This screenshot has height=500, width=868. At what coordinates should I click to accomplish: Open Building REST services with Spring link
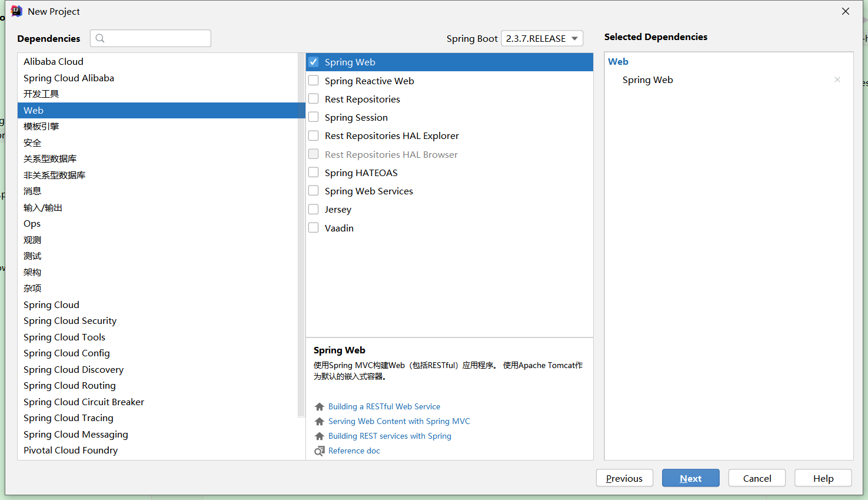390,436
